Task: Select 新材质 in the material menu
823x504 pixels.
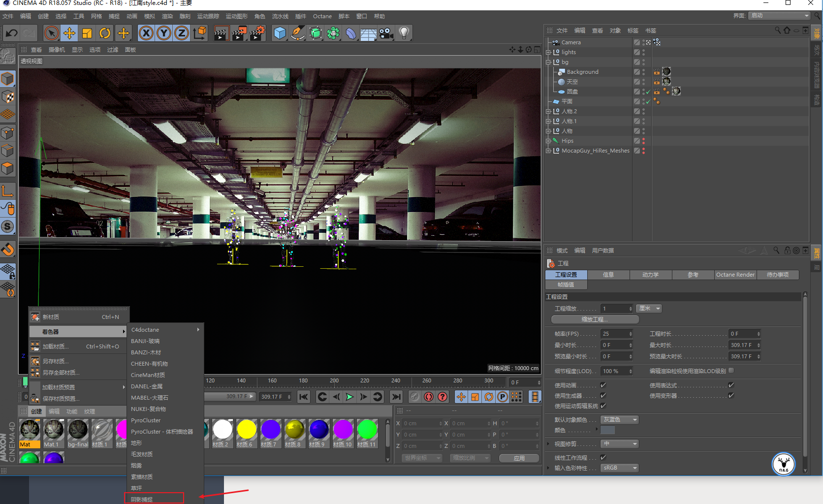Action: tap(79, 317)
